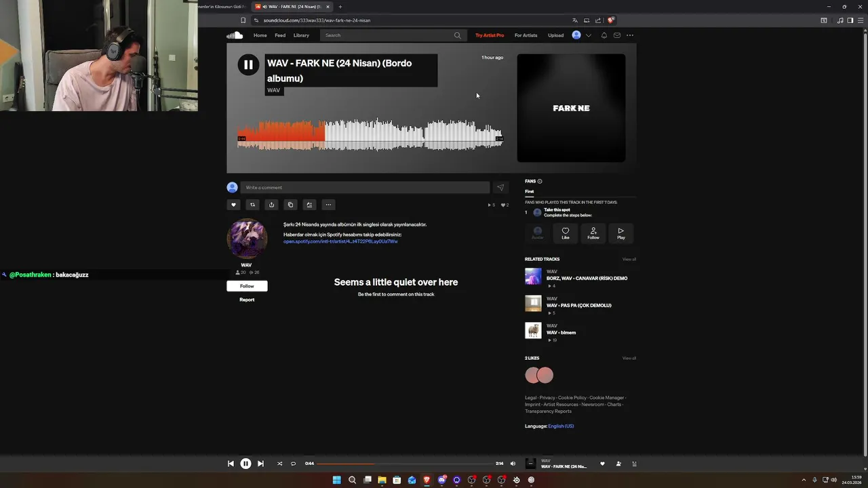This screenshot has width=868, height=488.
Task: Click Report under the artist profile
Action: (x=247, y=300)
